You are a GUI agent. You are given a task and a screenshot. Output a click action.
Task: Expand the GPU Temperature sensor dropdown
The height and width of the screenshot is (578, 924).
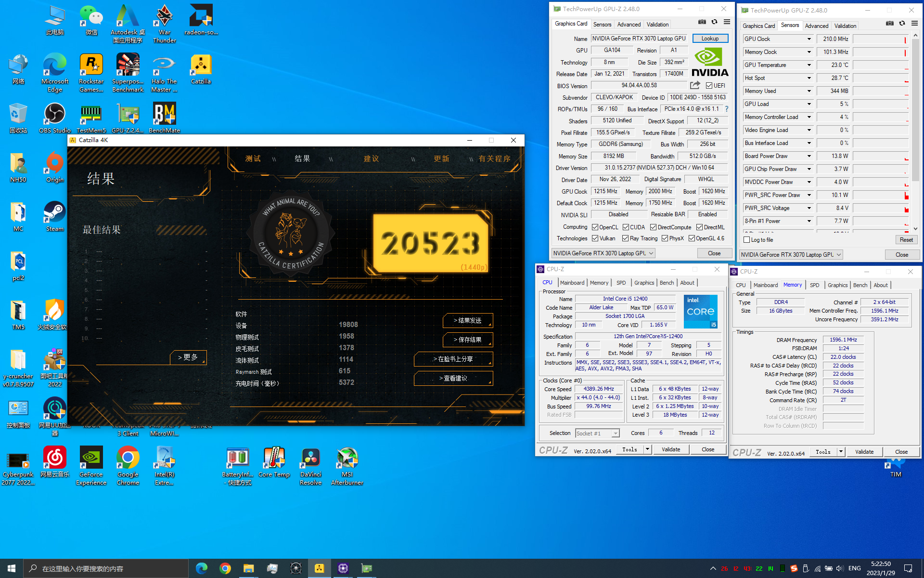tap(809, 65)
